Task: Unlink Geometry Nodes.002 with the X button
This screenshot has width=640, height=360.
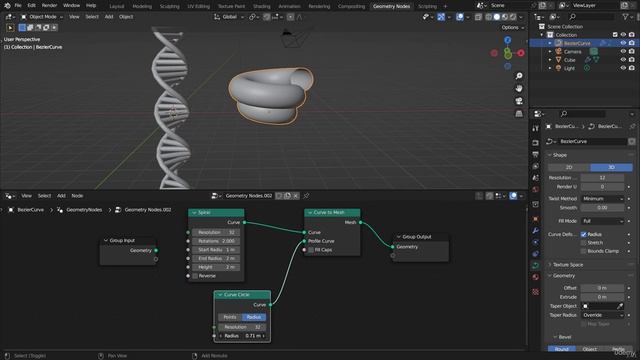Action: click(x=296, y=196)
